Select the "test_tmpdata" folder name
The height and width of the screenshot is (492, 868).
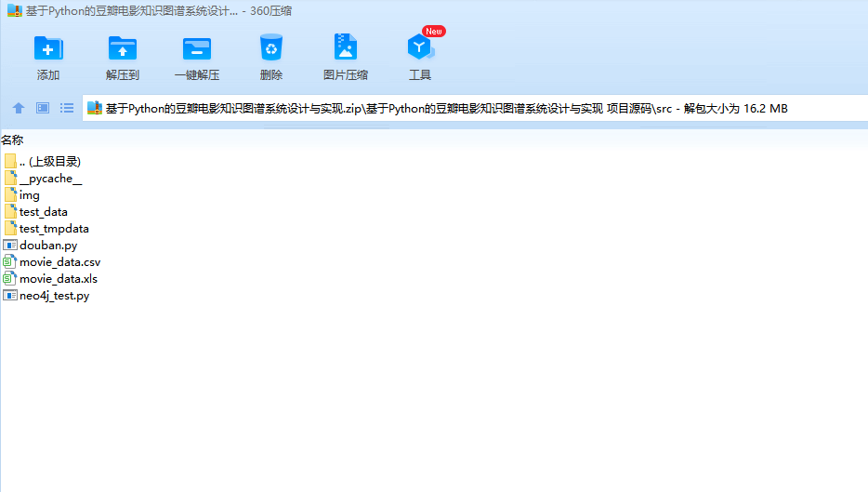click(x=54, y=228)
